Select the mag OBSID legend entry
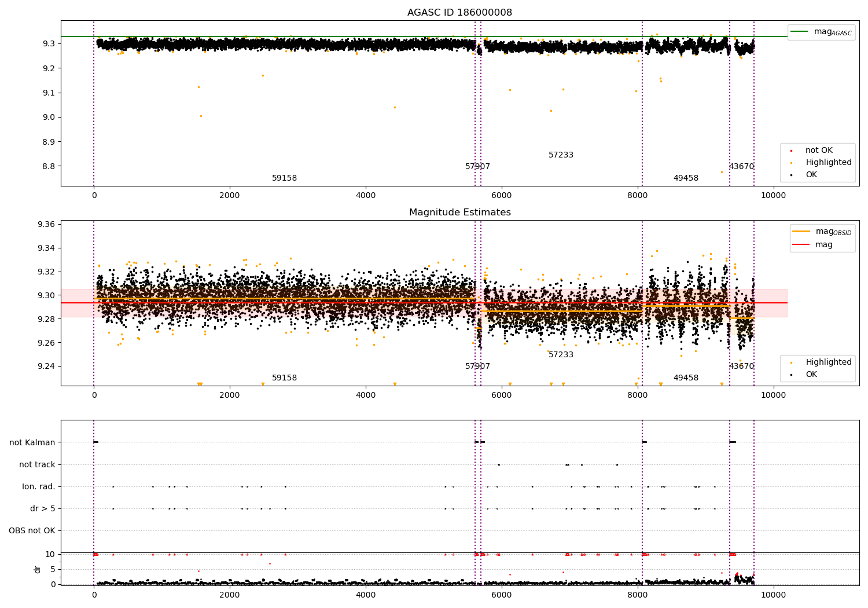Viewport: 868px width, 608px height. [x=822, y=232]
